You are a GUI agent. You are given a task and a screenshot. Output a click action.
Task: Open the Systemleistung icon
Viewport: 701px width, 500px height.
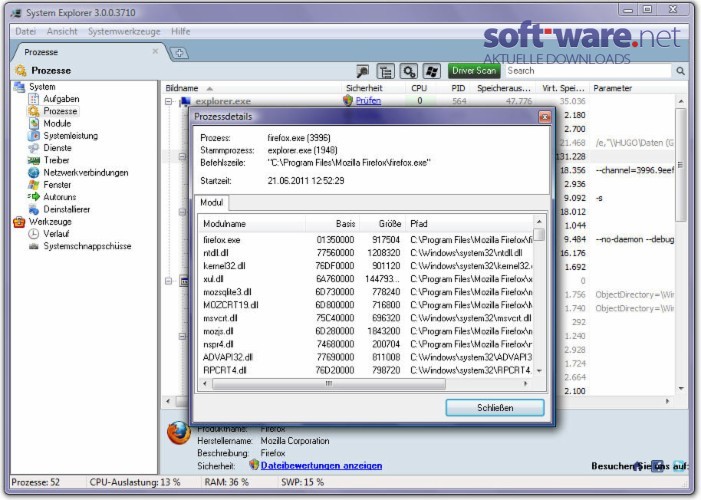pos(34,136)
